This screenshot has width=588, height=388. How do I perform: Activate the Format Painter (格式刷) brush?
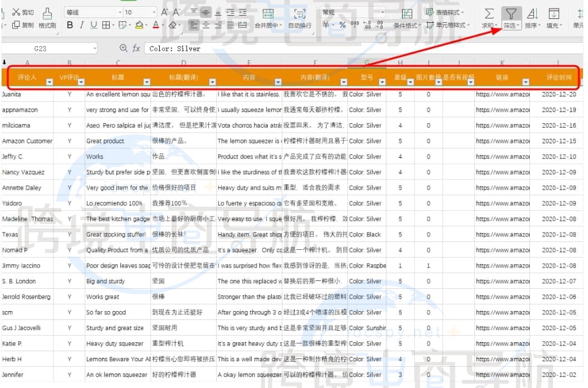point(47,13)
